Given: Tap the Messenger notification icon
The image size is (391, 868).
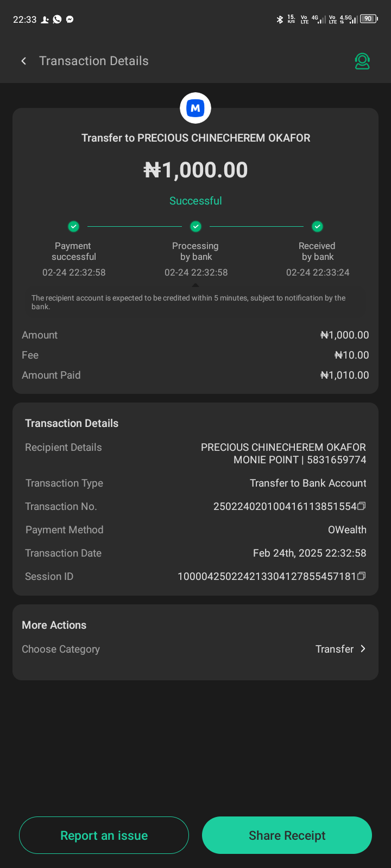Looking at the screenshot, I should 70,20.
